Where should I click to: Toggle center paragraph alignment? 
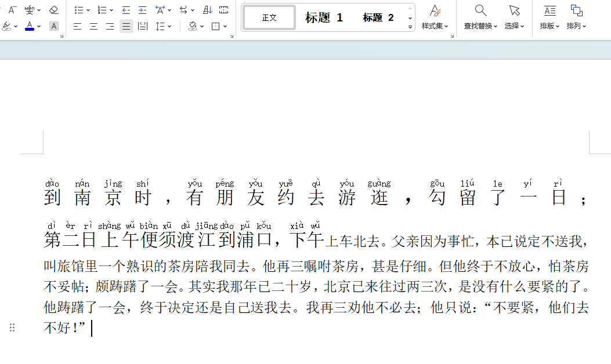coord(93,26)
